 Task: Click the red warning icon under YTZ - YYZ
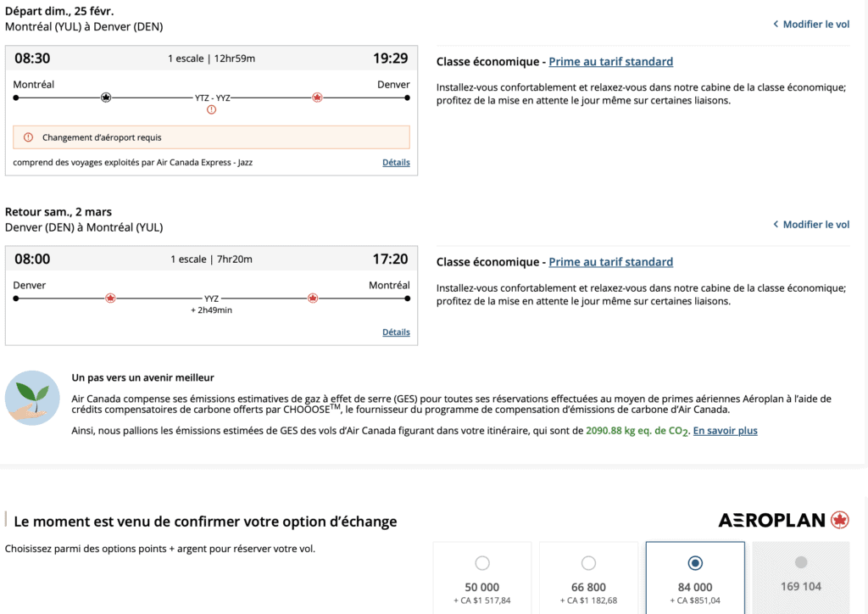point(212,109)
